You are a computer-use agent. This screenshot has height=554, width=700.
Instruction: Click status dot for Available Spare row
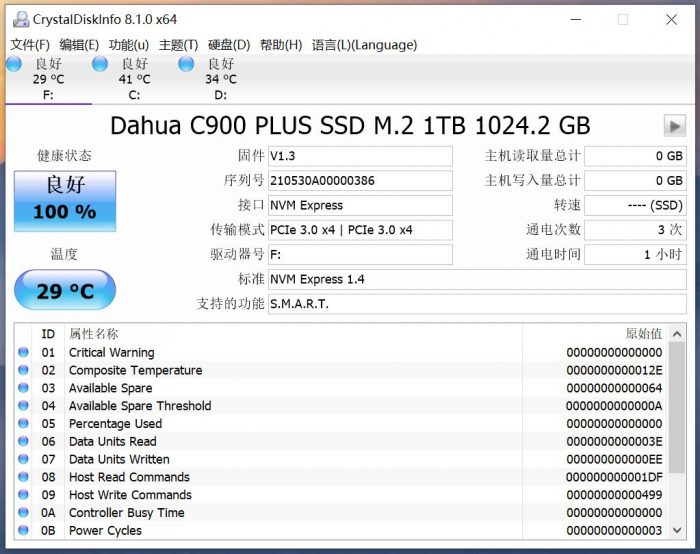tap(23, 388)
